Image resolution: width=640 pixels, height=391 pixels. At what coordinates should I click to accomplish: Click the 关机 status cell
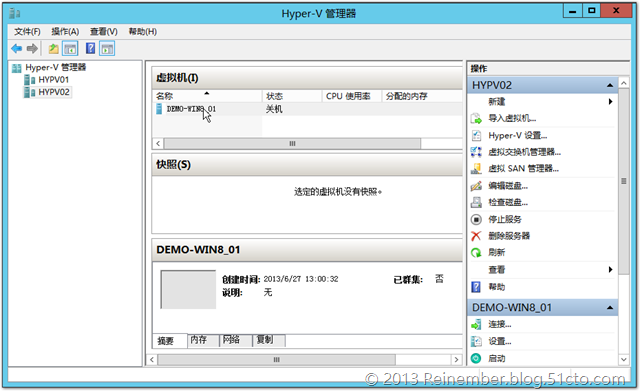click(274, 109)
